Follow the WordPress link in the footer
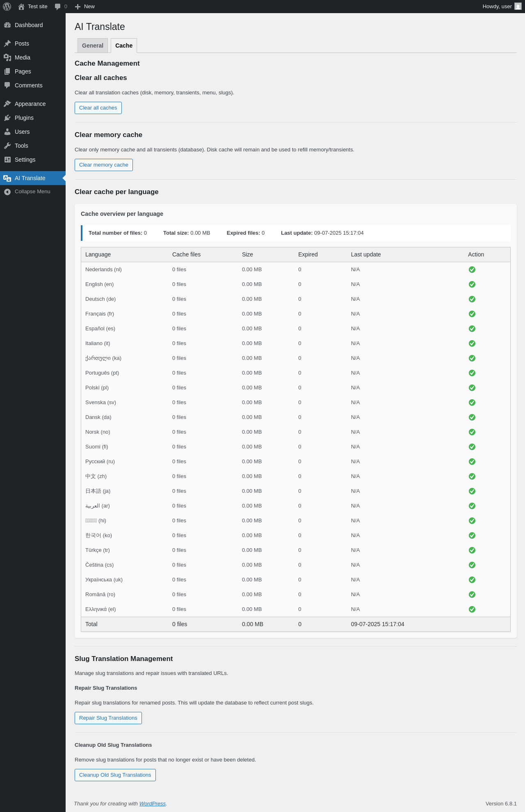This screenshot has width=525, height=812. click(x=152, y=804)
